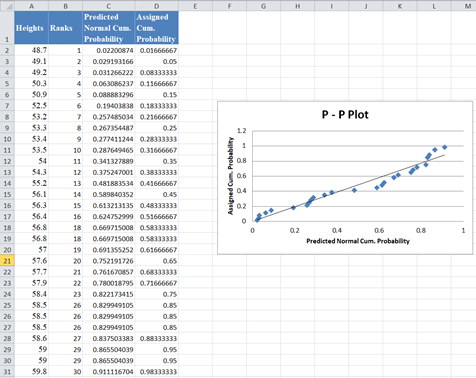Select column E header
Image resolution: width=476 pixels, height=378 pixels.
click(x=195, y=6)
